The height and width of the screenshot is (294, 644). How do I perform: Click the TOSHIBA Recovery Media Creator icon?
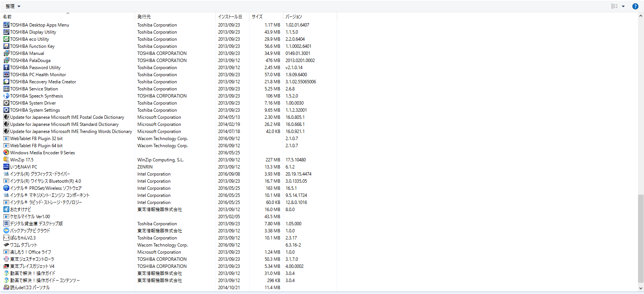(x=6, y=82)
